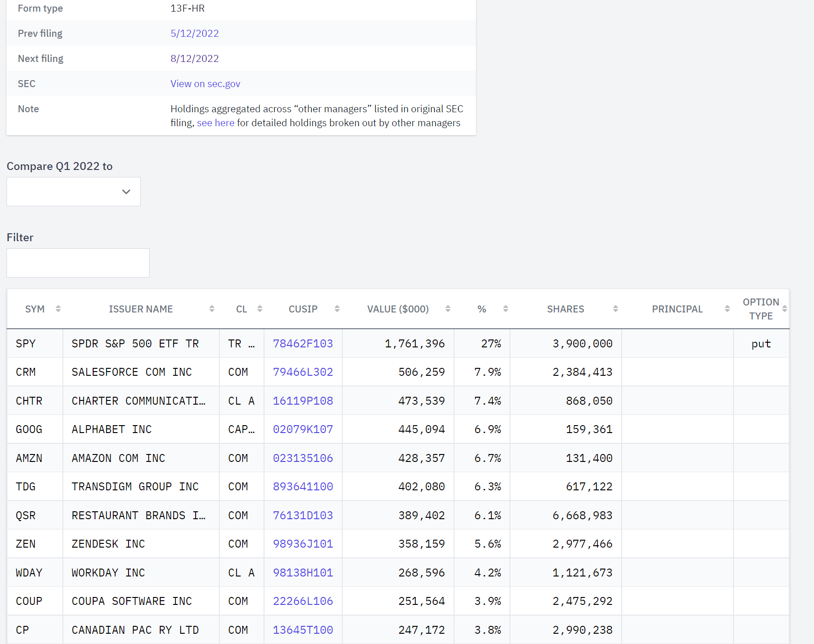
Task: Open CUSIP 98138H101 link
Action: point(303,573)
